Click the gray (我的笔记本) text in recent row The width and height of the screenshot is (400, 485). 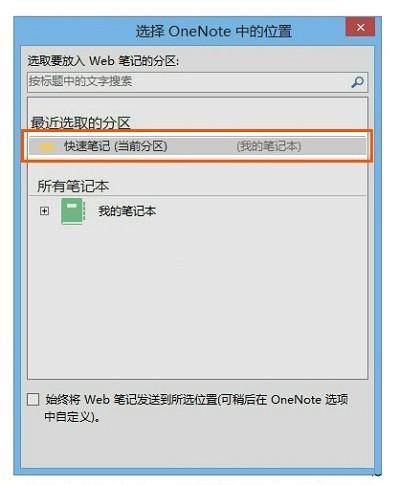click(x=269, y=146)
